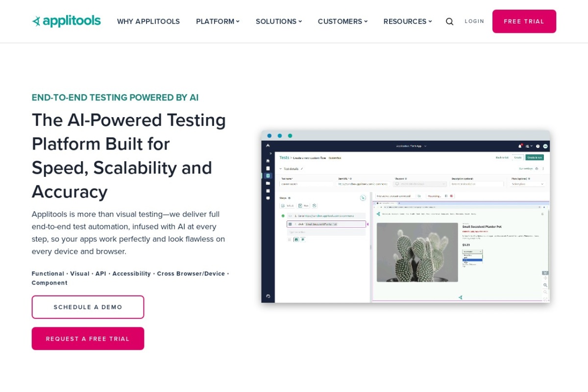Click the circular add step icon beside Steps
The image size is (588, 392).
[x=363, y=198]
